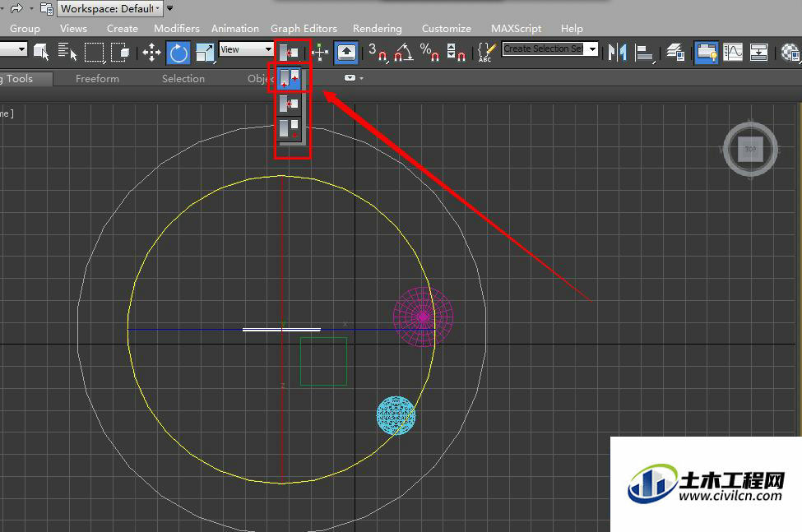
Task: Toggle the Graphite Modeling Tools ribbon
Action: pyautogui.click(x=707, y=53)
